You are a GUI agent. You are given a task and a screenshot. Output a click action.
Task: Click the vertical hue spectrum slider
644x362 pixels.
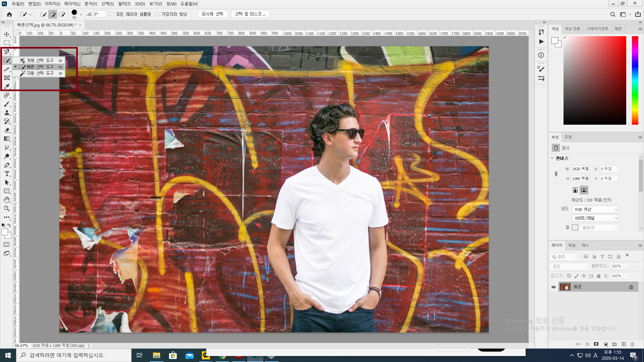coord(635,80)
